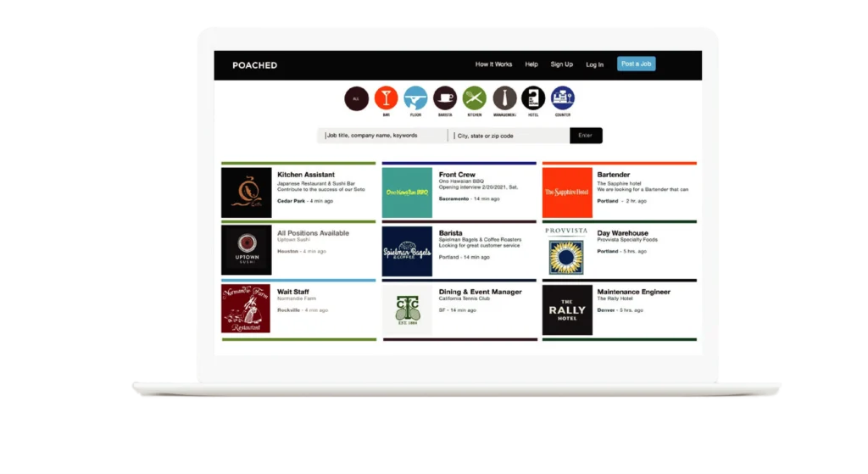Select the Bar category martini icon
The height and width of the screenshot is (474, 868).
(x=386, y=98)
